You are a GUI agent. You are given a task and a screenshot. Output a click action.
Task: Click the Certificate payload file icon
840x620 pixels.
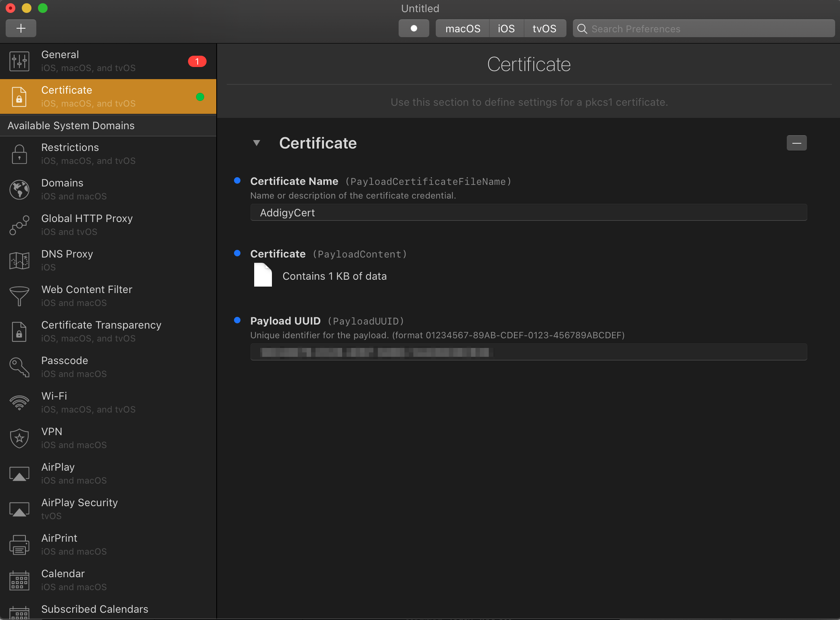263,275
